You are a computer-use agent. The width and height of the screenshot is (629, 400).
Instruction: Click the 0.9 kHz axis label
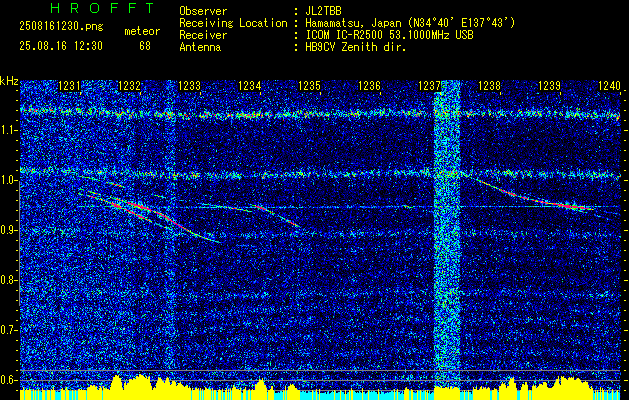point(8,230)
